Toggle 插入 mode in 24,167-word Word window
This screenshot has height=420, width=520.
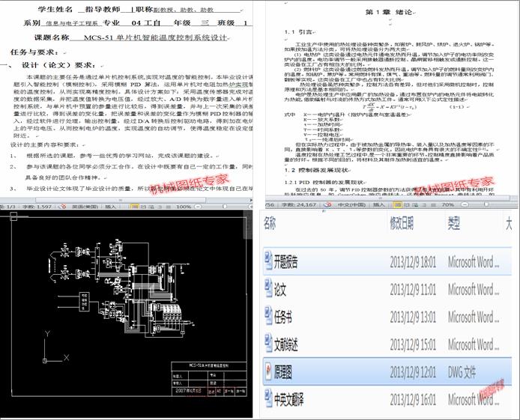378,204
